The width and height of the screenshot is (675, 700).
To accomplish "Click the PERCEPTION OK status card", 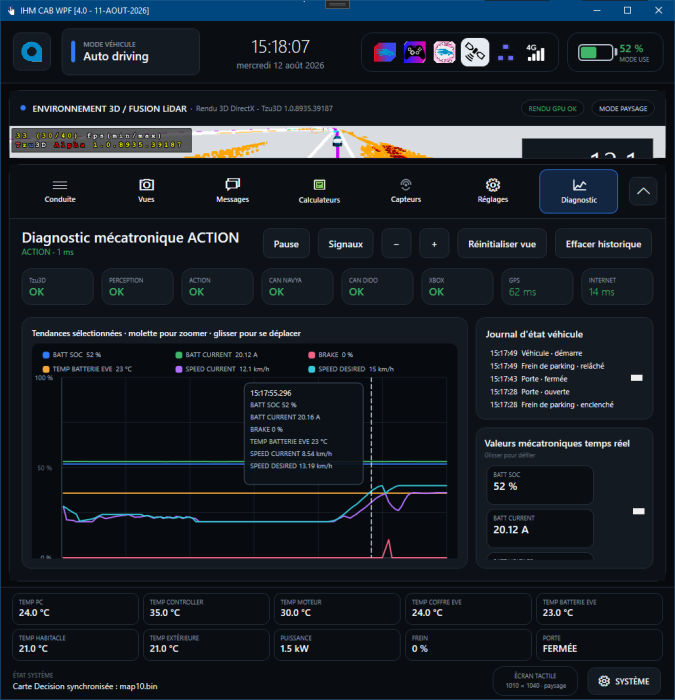I will click(138, 287).
